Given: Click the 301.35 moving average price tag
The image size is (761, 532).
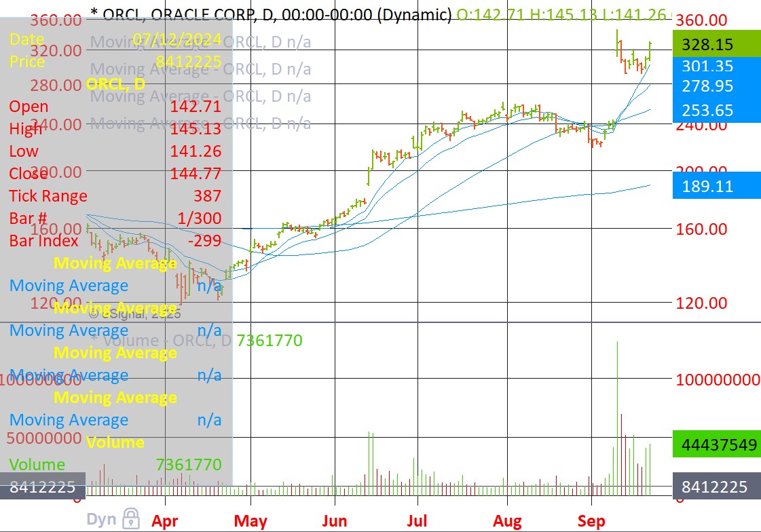Looking at the screenshot, I should [x=716, y=66].
